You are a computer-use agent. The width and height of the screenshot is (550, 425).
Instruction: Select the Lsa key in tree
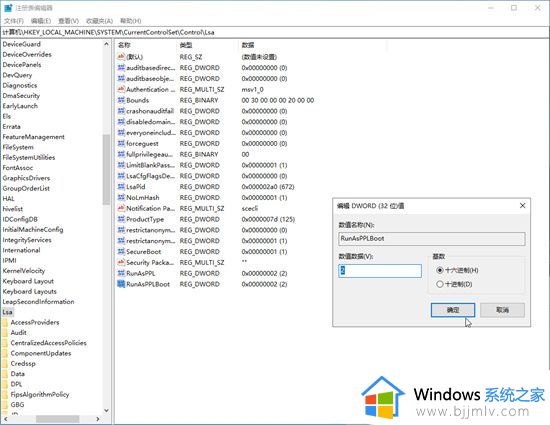pyautogui.click(x=7, y=312)
